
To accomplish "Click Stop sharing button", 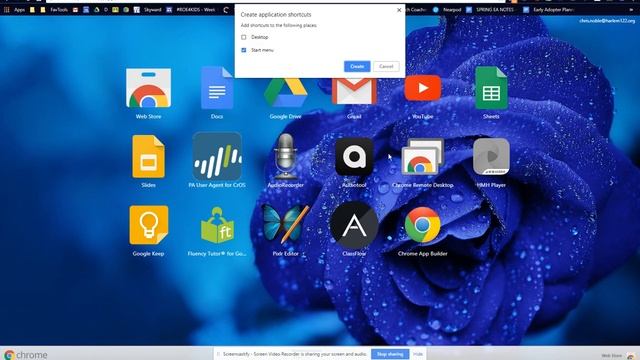I will click(x=390, y=354).
